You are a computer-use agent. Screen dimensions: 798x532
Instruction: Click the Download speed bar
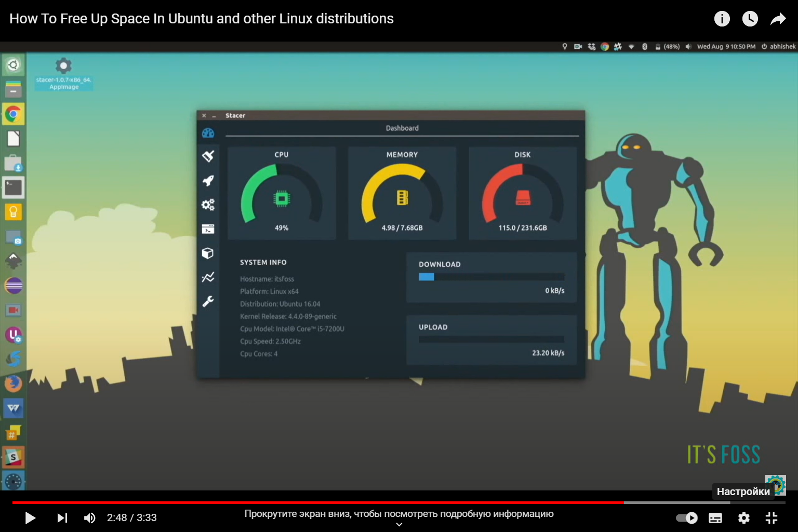[491, 277]
